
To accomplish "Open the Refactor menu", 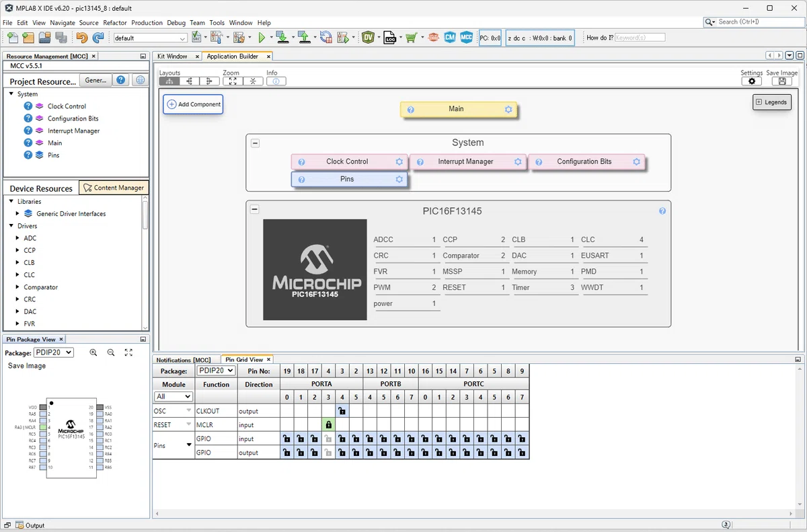I will click(x=115, y=23).
